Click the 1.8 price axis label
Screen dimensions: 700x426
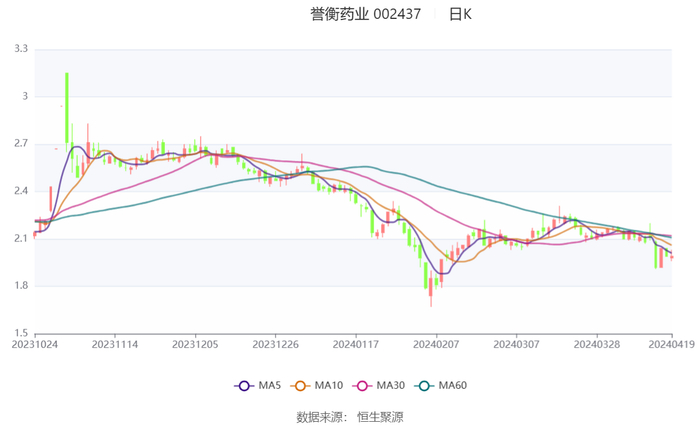(20, 286)
